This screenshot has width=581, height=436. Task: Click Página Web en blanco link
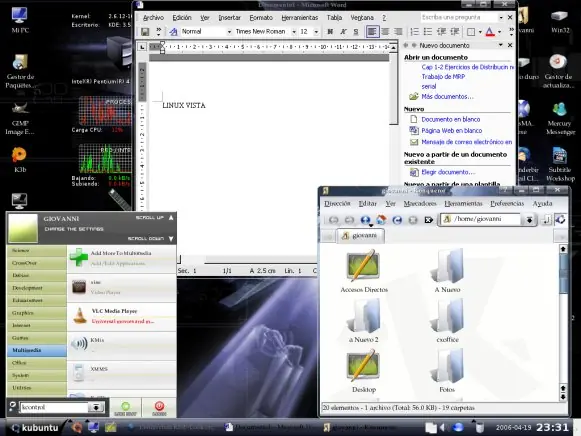pos(452,130)
